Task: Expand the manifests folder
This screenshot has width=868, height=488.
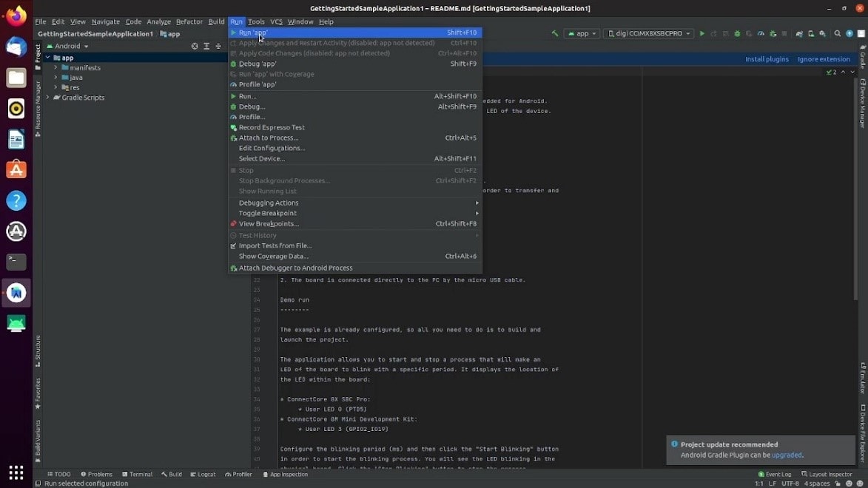Action: click(55, 67)
